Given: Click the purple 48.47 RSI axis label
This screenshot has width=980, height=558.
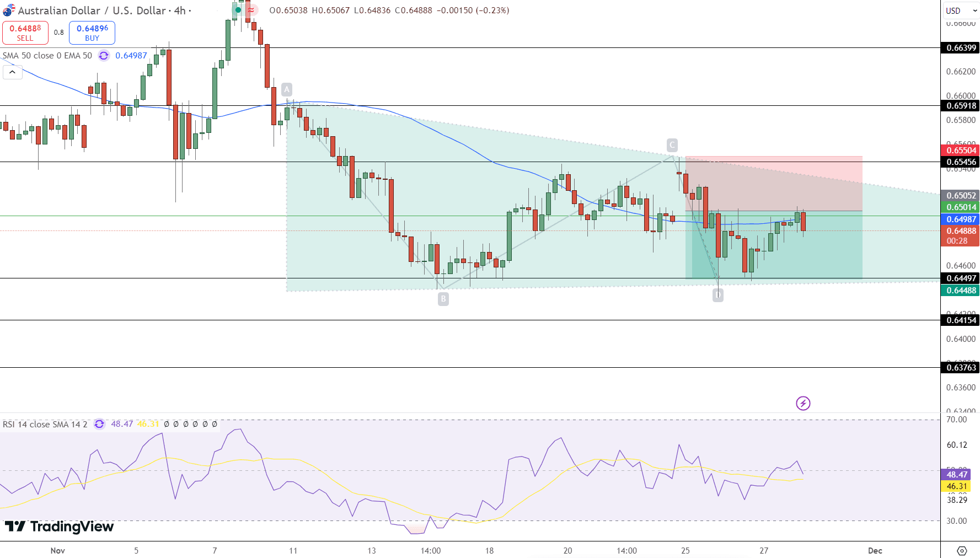Looking at the screenshot, I should [956, 475].
